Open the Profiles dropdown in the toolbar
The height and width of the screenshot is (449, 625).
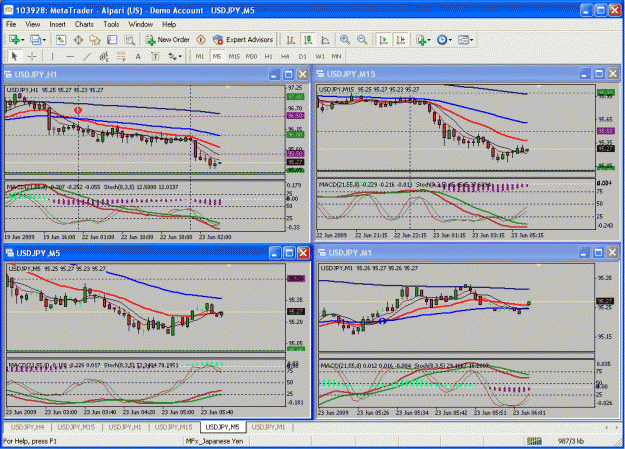pos(38,39)
